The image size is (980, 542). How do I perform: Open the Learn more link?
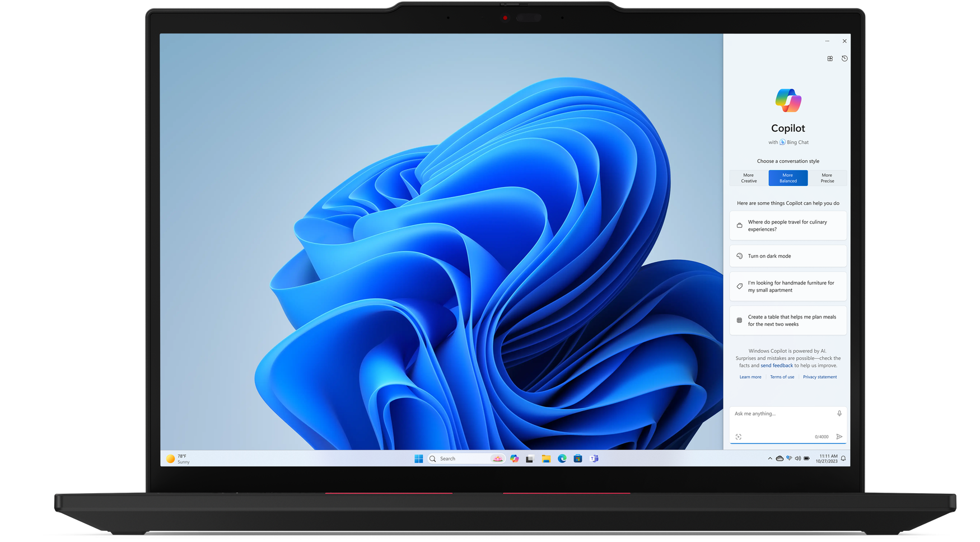pyautogui.click(x=750, y=377)
